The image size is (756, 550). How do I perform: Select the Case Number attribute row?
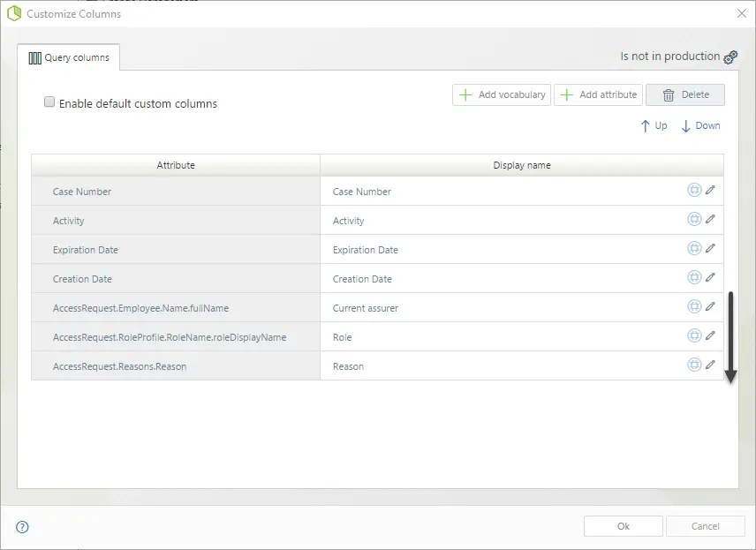tap(176, 192)
